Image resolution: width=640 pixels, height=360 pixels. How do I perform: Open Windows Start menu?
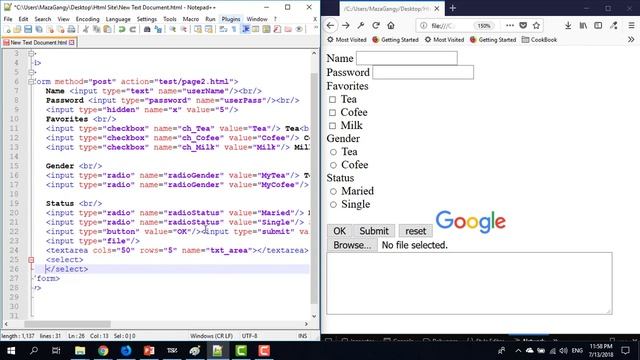click(11, 351)
